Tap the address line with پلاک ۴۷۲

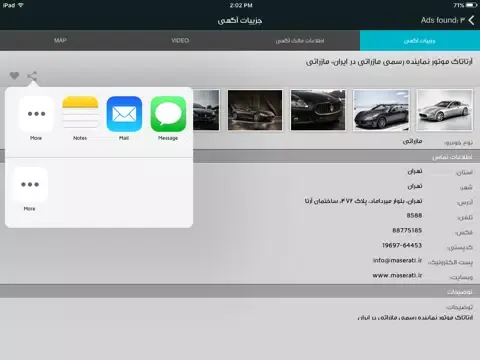(363, 201)
